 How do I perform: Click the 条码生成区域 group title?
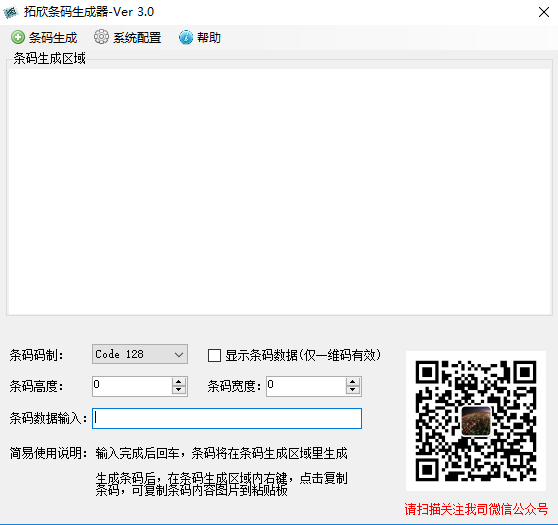49,58
